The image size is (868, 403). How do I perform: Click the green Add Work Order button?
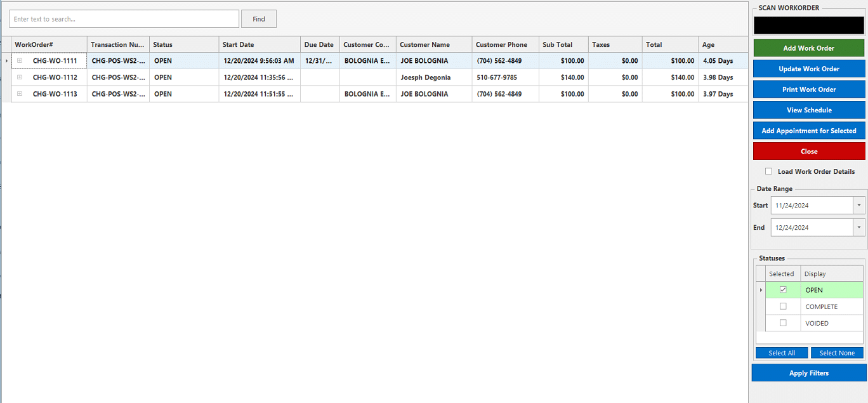(x=809, y=48)
